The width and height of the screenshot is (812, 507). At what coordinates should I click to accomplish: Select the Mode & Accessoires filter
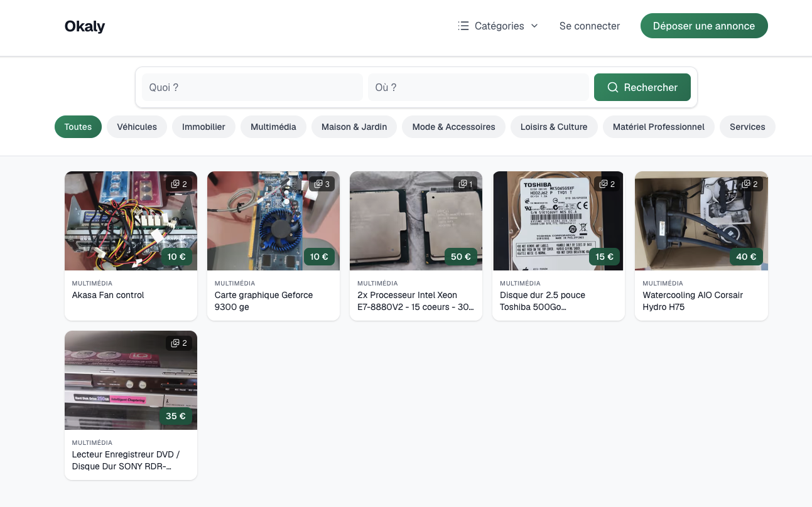(453, 127)
